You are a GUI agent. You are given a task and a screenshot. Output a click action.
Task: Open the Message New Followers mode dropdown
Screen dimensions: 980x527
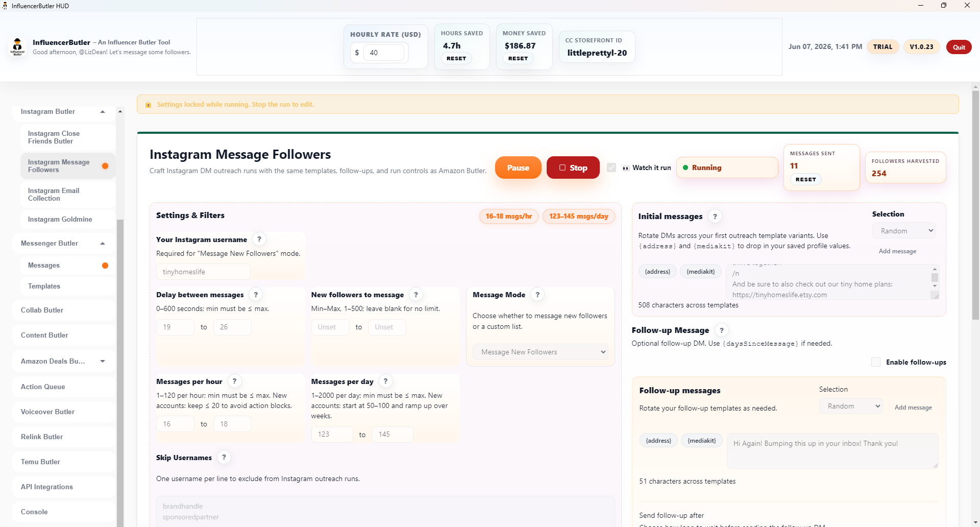coord(541,352)
